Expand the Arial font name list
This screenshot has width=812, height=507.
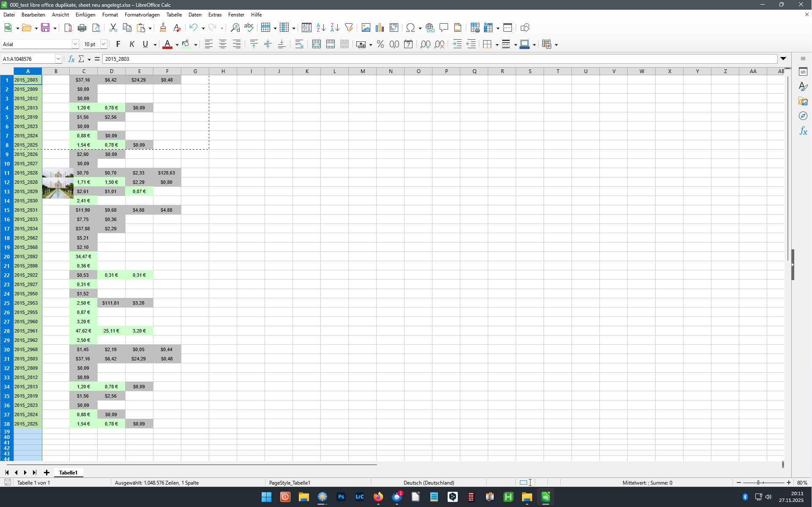point(75,44)
